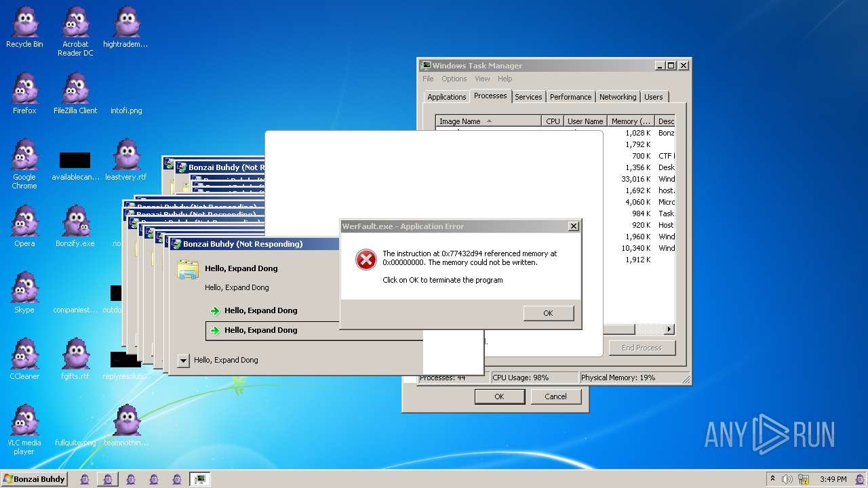868x488 pixels.
Task: Open the Opera desktop shortcut
Action: coord(24,226)
